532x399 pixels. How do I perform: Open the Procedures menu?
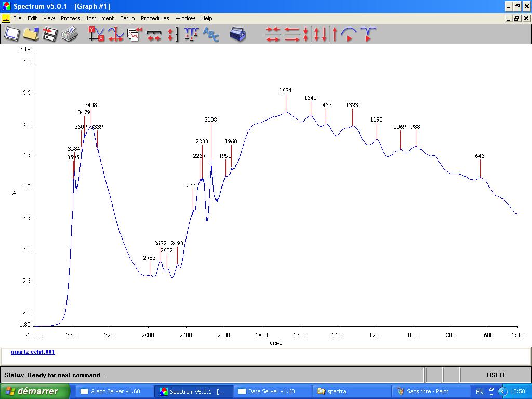[x=155, y=18]
